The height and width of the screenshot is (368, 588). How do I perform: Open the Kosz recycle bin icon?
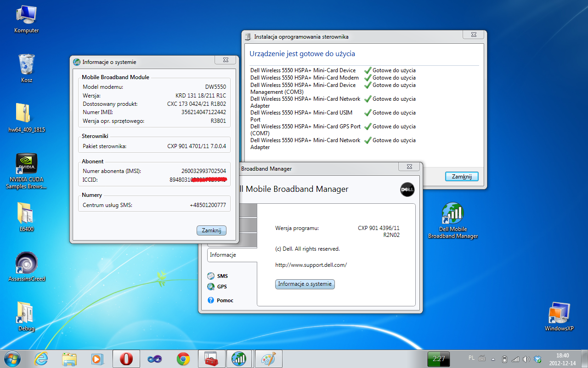click(27, 69)
